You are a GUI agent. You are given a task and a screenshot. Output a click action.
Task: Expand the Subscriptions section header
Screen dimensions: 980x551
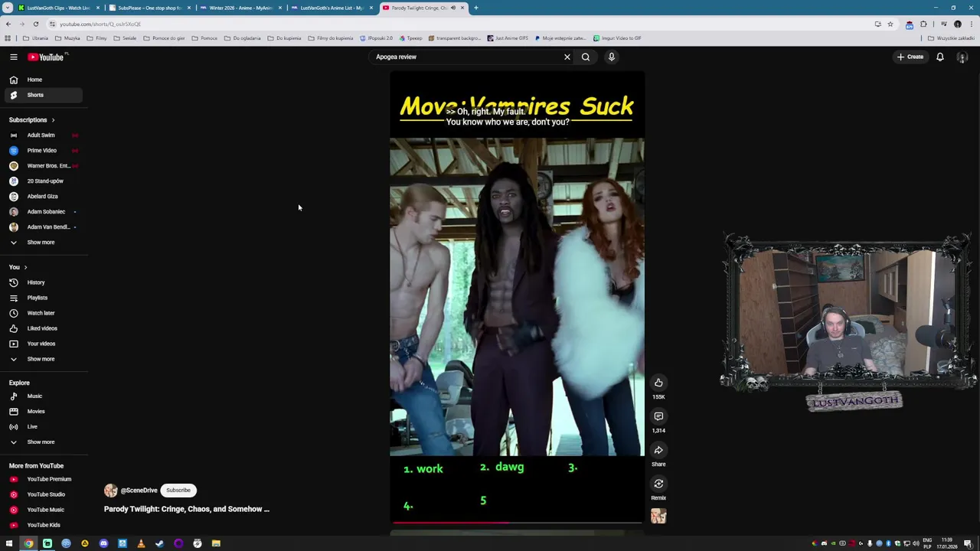pos(32,120)
